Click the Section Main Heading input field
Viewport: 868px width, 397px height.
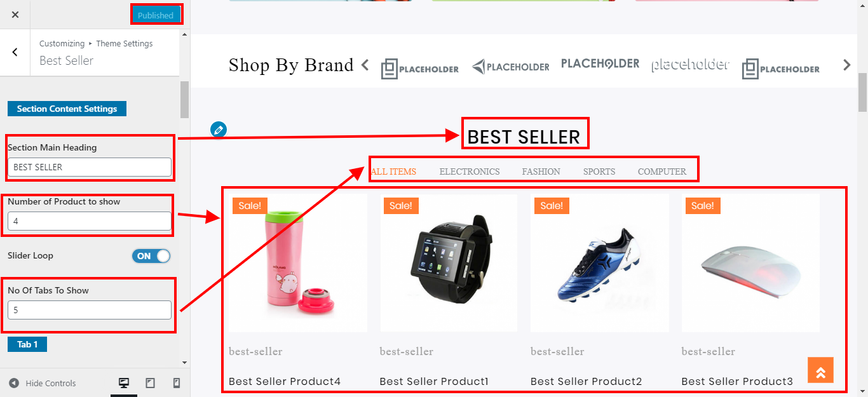pyautogui.click(x=90, y=167)
